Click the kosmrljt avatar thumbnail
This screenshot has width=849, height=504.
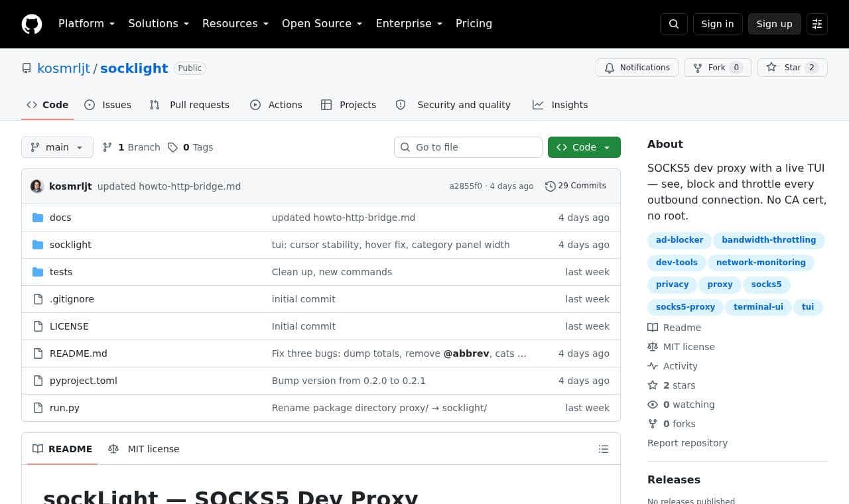(x=37, y=186)
